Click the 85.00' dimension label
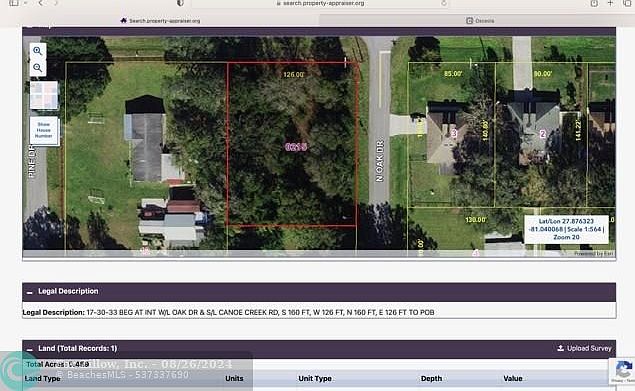This screenshot has height=391, width=635. click(x=453, y=74)
